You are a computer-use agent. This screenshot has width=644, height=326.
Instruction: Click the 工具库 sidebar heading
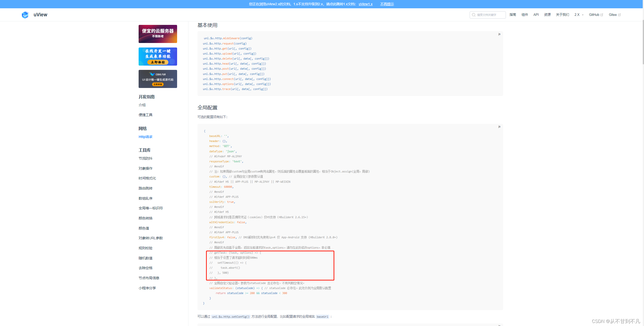145,150
